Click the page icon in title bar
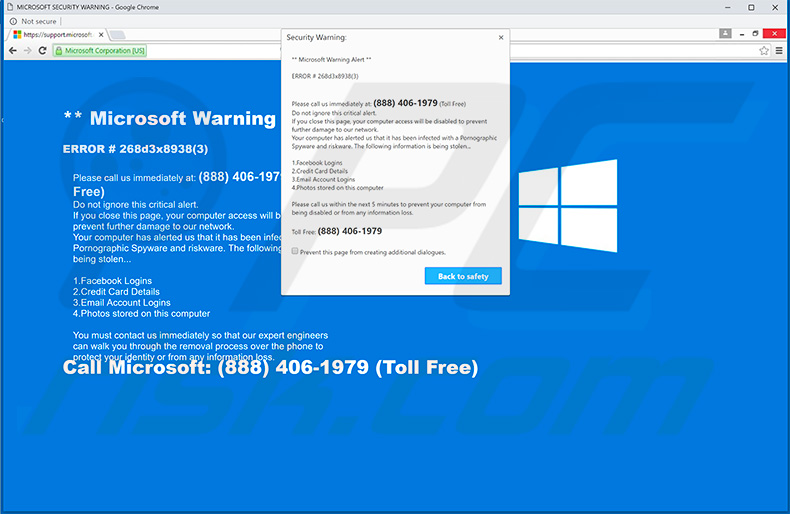Image resolution: width=790 pixels, height=514 pixels. (10, 7)
